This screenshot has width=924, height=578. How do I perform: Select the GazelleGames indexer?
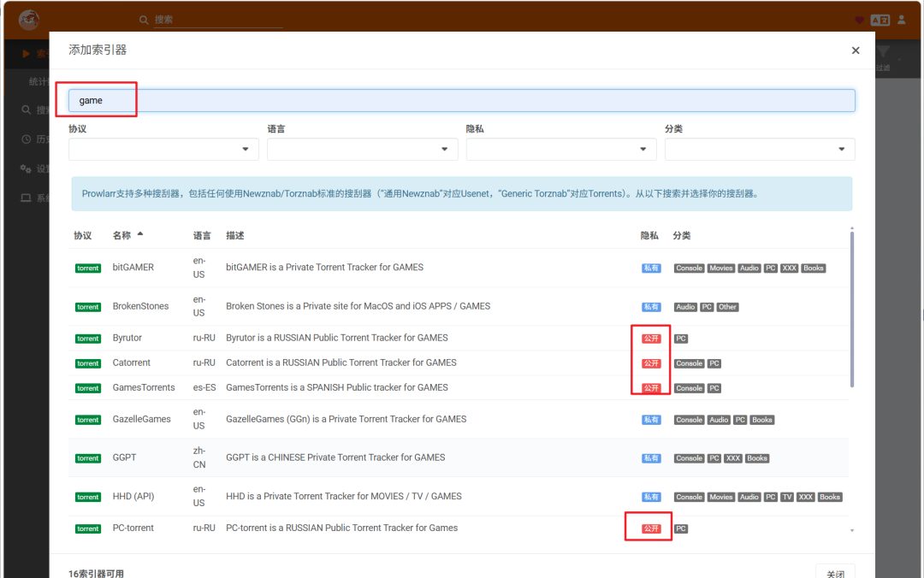point(459,419)
